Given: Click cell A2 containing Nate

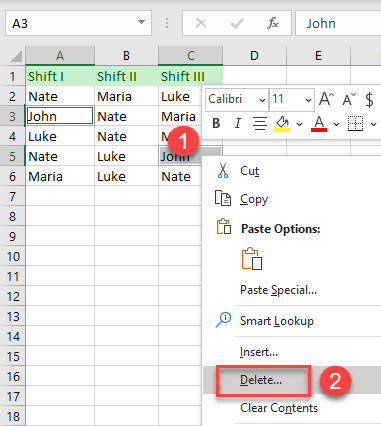Looking at the screenshot, I should (60, 96).
